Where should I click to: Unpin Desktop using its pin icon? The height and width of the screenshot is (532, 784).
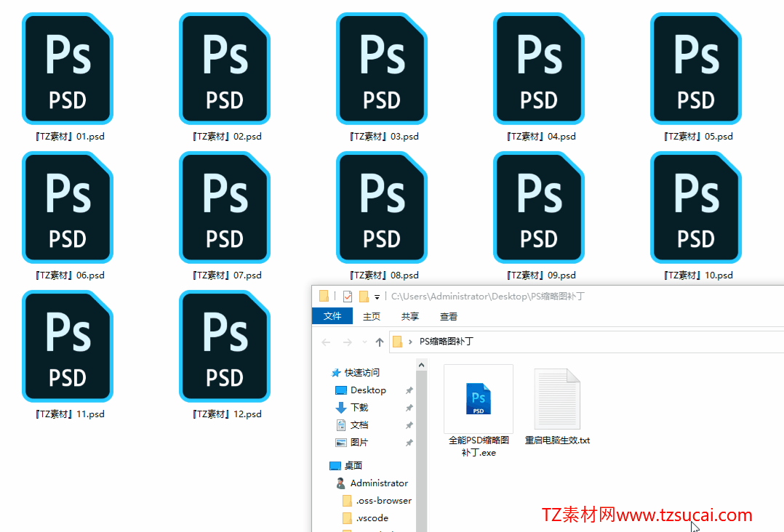(x=409, y=390)
